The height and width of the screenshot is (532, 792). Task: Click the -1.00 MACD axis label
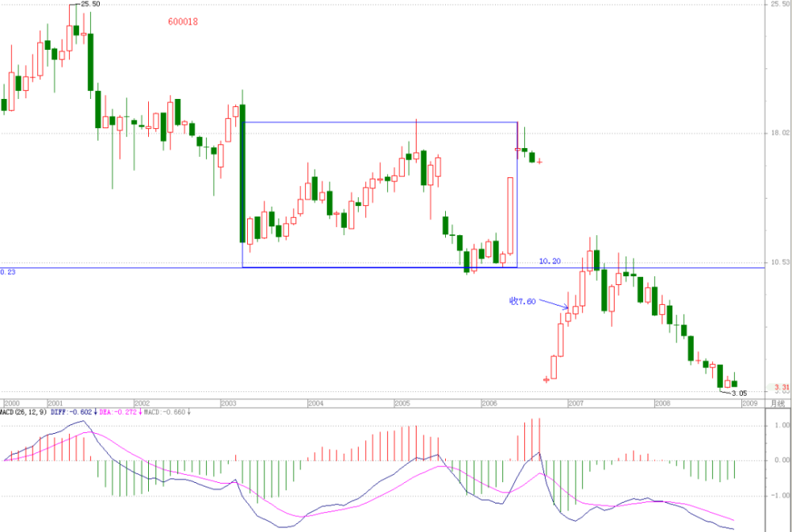click(781, 496)
